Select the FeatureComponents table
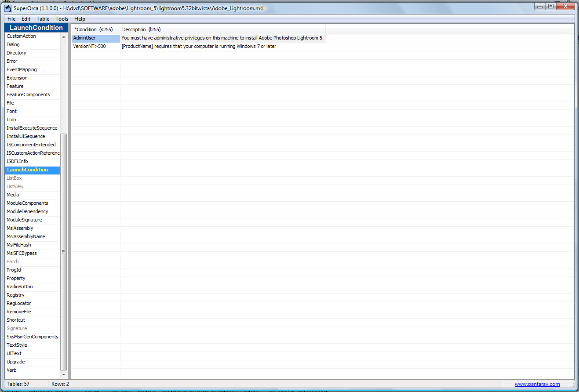The image size is (579, 392). coord(33,94)
